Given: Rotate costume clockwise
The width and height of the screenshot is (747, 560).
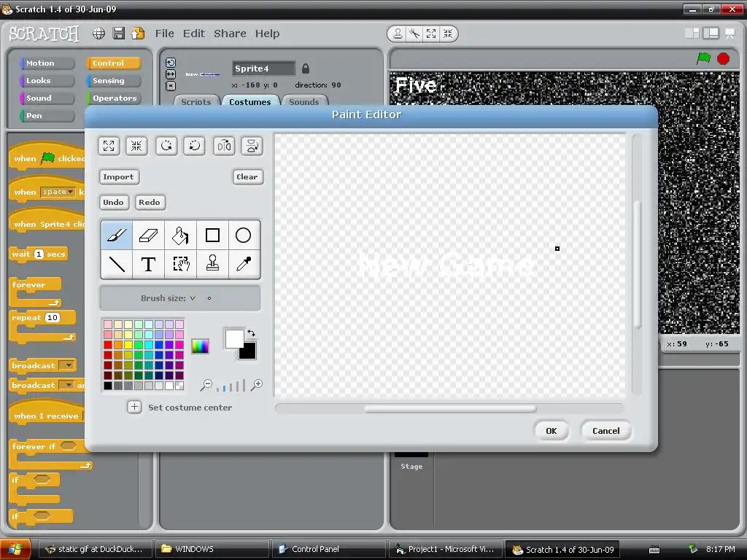Looking at the screenshot, I should (194, 146).
